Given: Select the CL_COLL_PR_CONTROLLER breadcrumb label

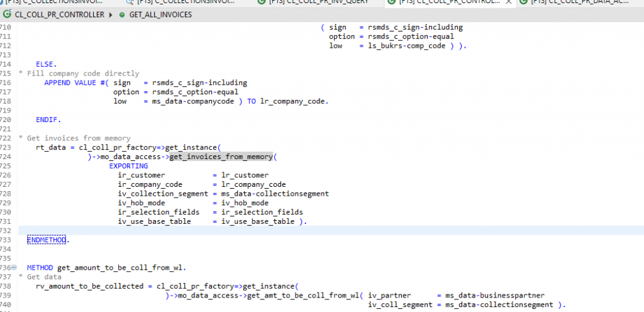Looking at the screenshot, I should point(60,15).
